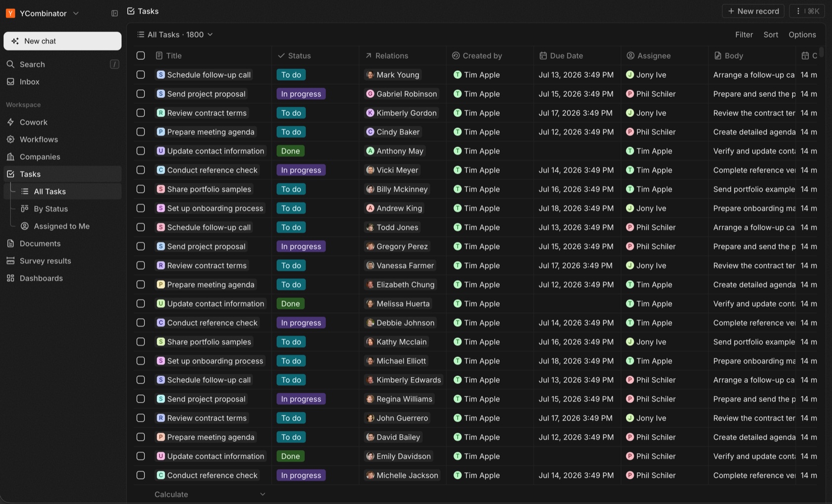The image size is (832, 504).
Task: Click the Created by column icon
Action: tap(456, 55)
